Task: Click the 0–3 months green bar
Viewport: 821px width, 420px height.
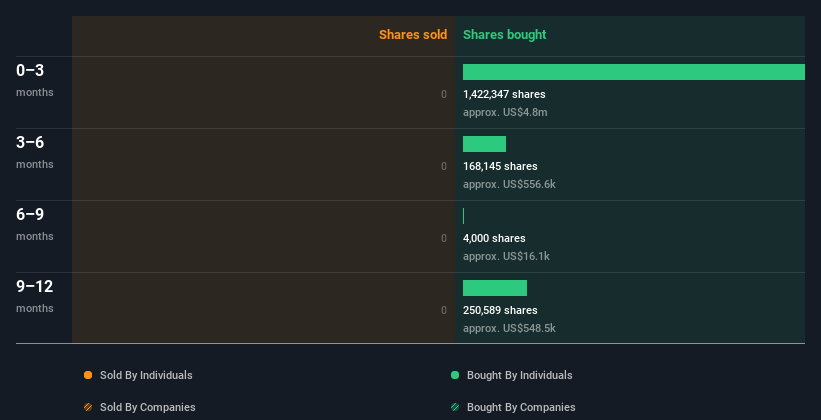Action: pos(634,72)
